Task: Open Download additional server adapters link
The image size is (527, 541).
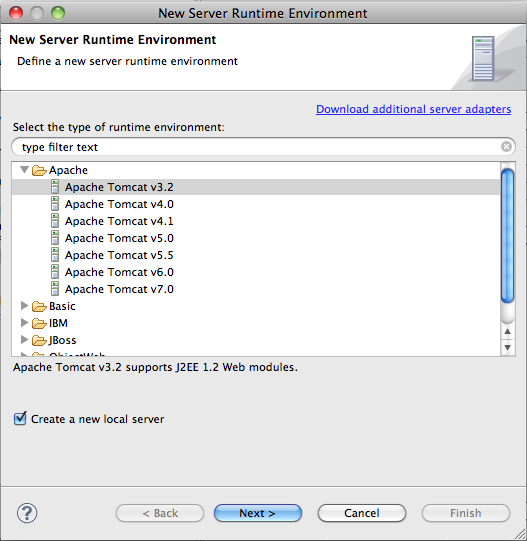Action: [413, 109]
